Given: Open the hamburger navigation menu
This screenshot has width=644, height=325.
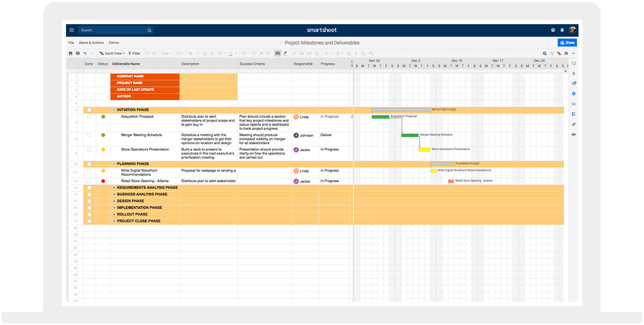Looking at the screenshot, I should 71,30.
